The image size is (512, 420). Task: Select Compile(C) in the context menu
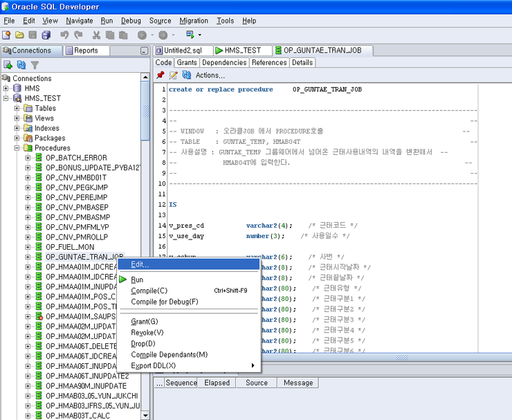149,291
